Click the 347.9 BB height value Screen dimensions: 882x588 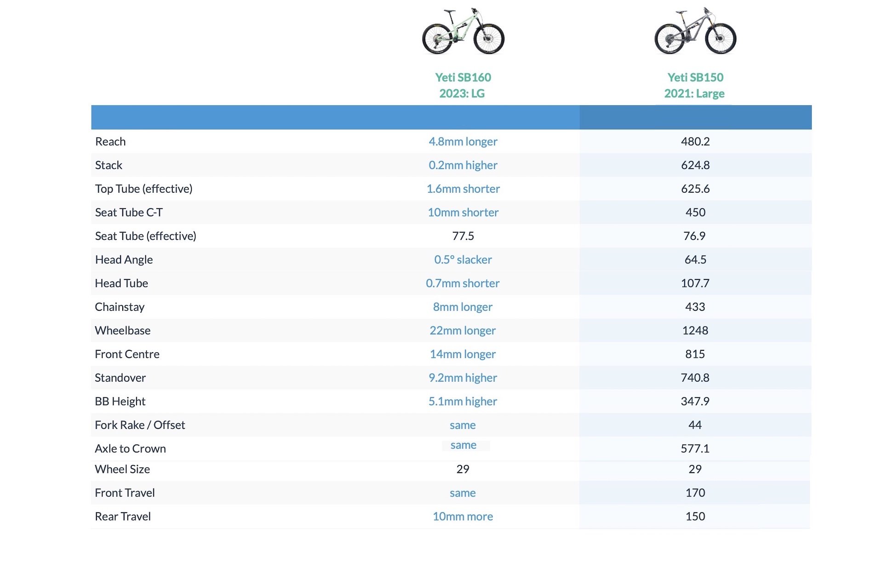click(x=695, y=401)
